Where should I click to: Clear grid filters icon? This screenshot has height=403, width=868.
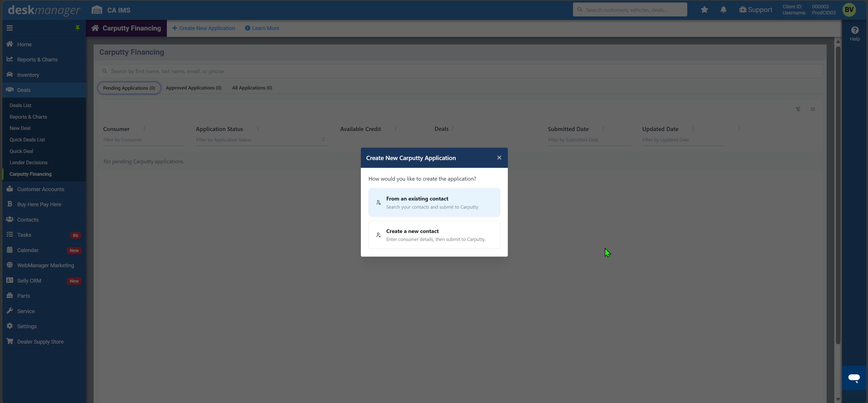tap(798, 109)
